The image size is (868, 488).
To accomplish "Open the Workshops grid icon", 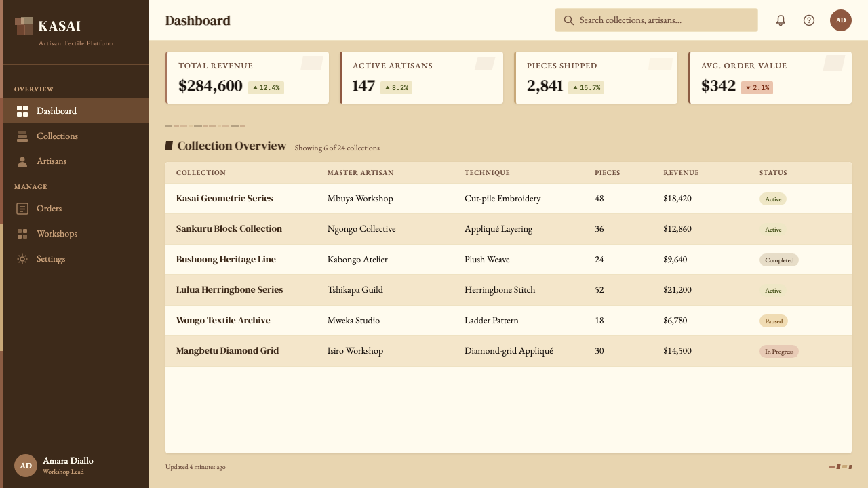I will coord(22,234).
